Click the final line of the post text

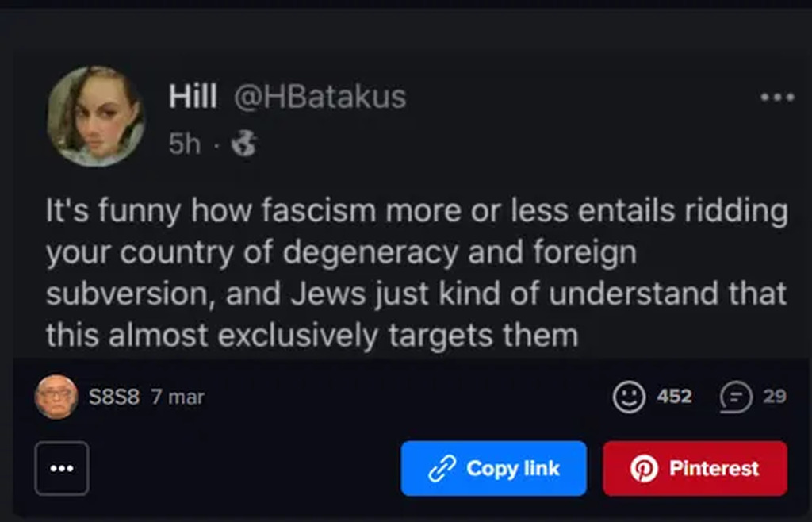point(312,336)
